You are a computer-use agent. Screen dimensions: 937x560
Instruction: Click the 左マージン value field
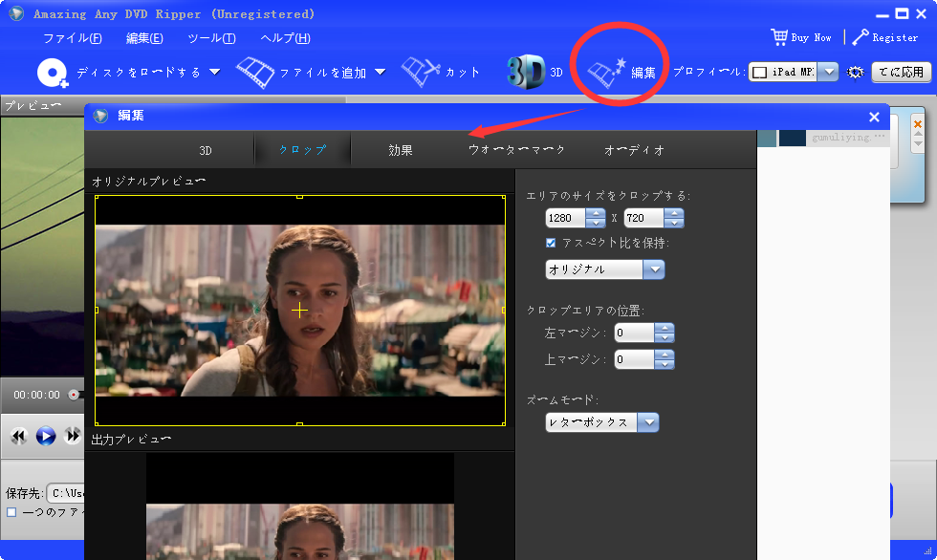pos(635,333)
